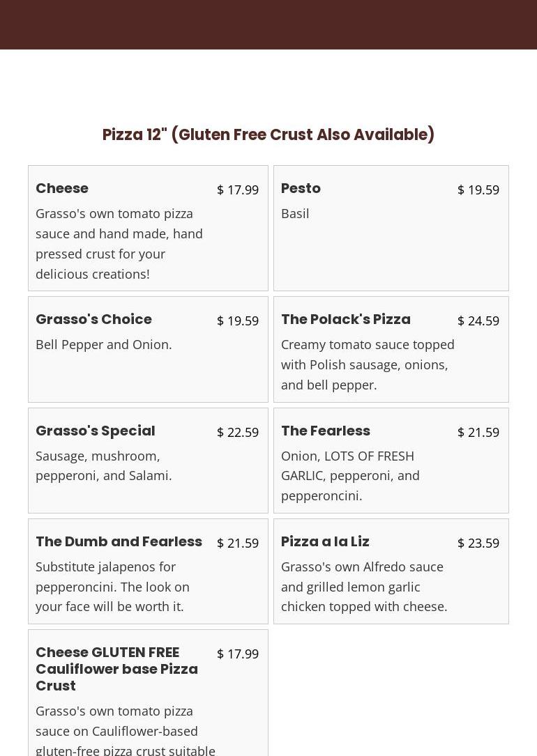Click the dark brown header banner
This screenshot has height=756, width=537.
(x=268, y=24)
